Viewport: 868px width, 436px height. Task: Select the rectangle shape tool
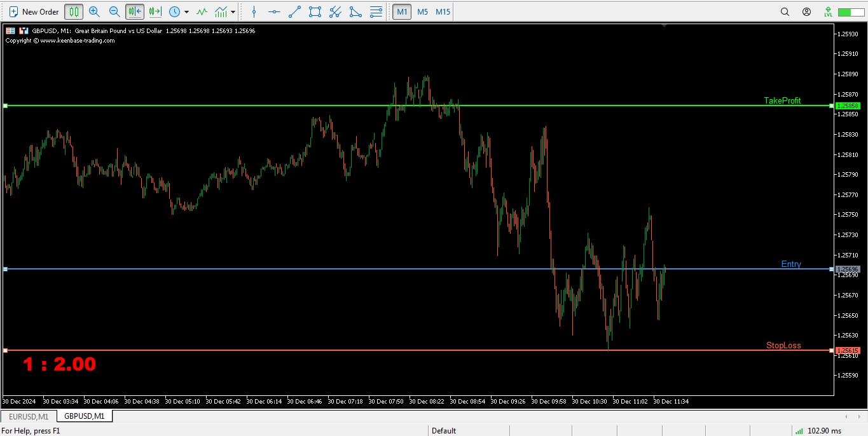point(315,11)
